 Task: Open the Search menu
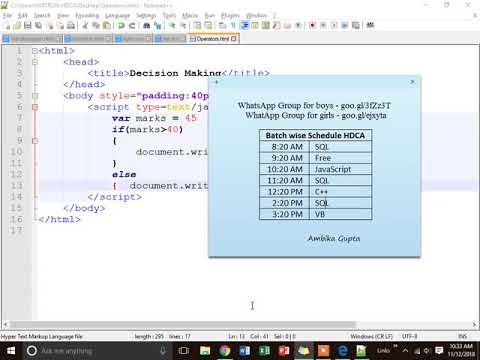pos(42,15)
